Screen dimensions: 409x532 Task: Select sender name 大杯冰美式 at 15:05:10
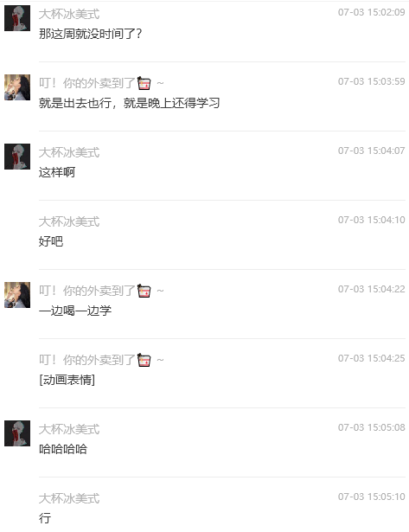click(x=69, y=499)
